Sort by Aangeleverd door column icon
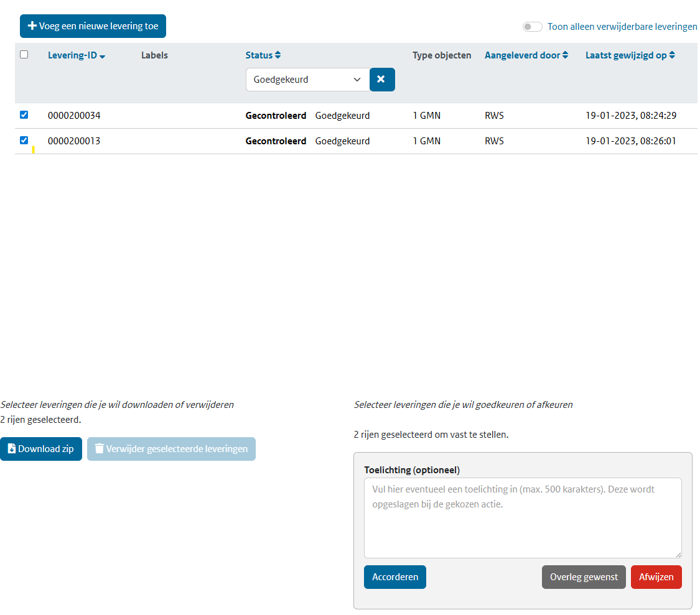700x615 pixels. [x=565, y=55]
